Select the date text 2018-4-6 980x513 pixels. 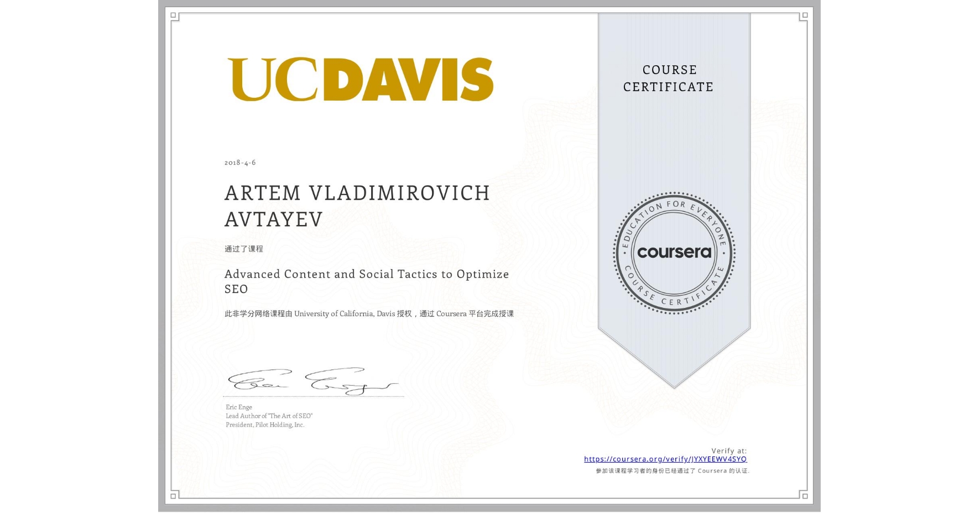click(240, 163)
